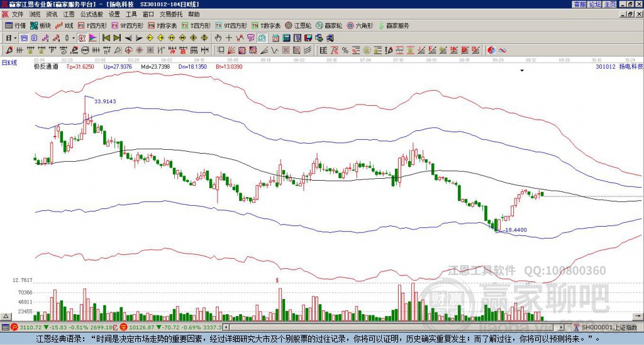644x345 pixels.
Task: Select the circle with horizontal line tool
Action: [85, 50]
